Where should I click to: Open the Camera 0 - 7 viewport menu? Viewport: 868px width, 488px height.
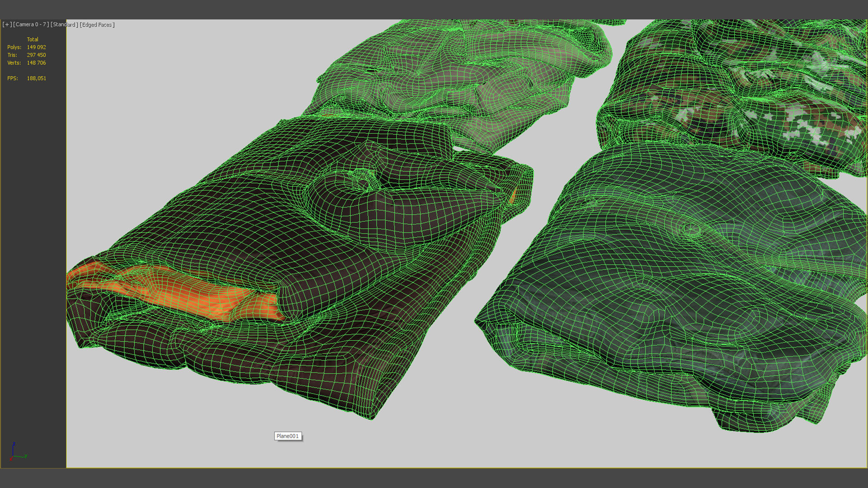coord(31,25)
